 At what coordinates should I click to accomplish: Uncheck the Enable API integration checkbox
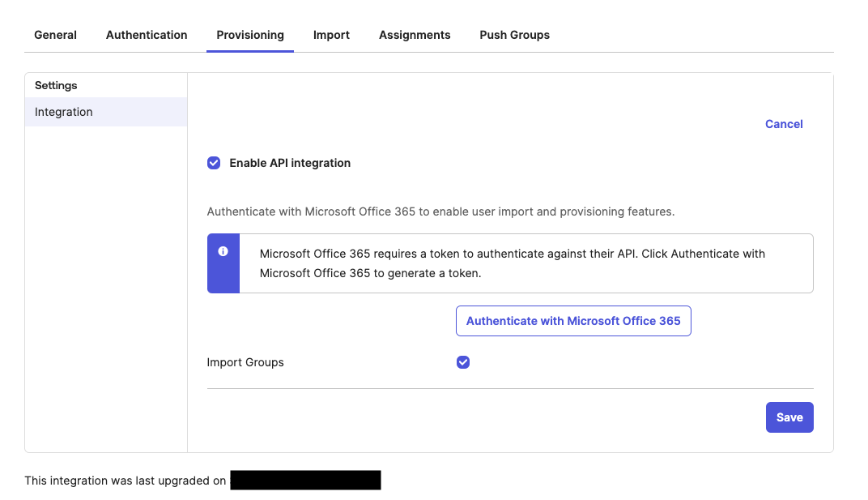click(214, 163)
